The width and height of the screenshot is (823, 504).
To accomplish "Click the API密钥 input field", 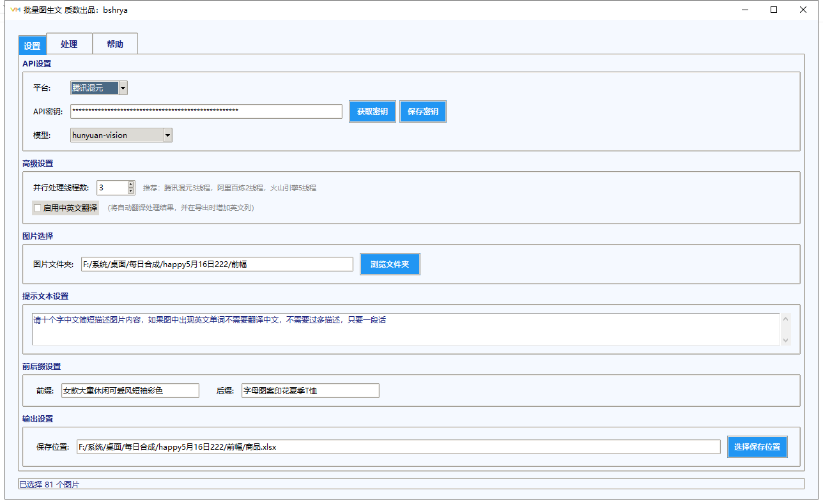I will [206, 111].
